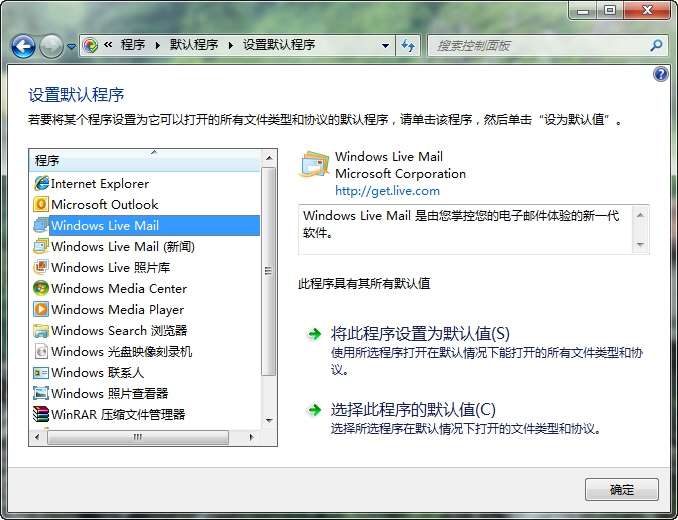The height and width of the screenshot is (520, 678).
Task: Click the forward navigation arrow
Action: click(x=51, y=46)
